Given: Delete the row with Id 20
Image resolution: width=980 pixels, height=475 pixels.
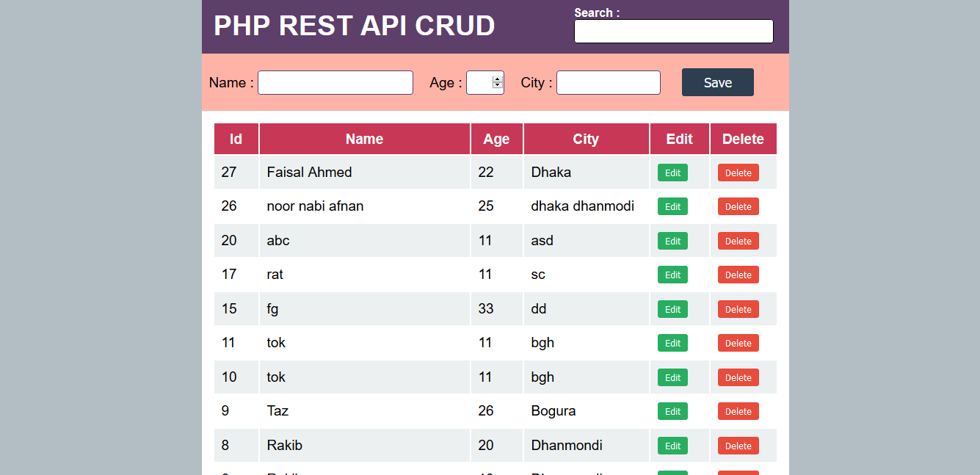Looking at the screenshot, I should click(738, 241).
